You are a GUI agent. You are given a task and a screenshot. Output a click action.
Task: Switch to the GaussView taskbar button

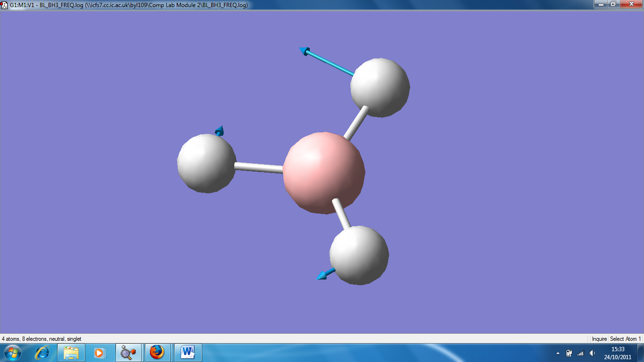[128, 353]
